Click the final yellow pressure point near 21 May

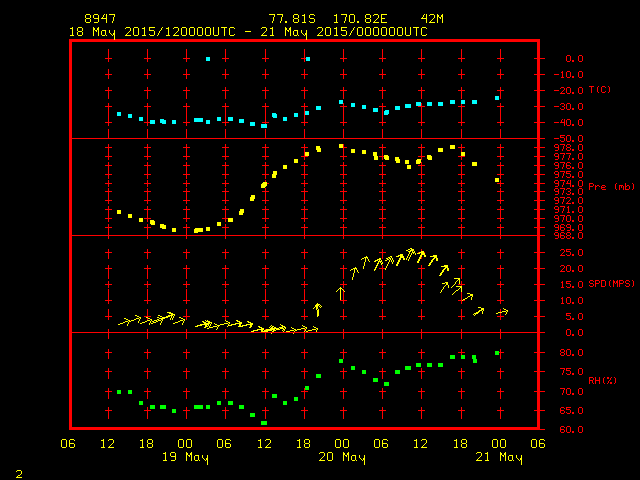[x=497, y=180]
